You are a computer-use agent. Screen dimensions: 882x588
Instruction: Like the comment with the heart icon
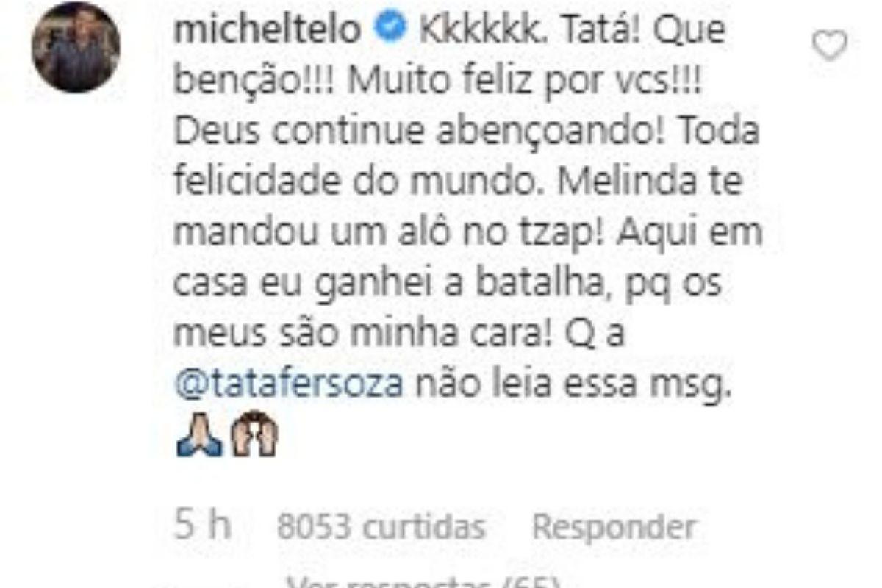point(829,48)
